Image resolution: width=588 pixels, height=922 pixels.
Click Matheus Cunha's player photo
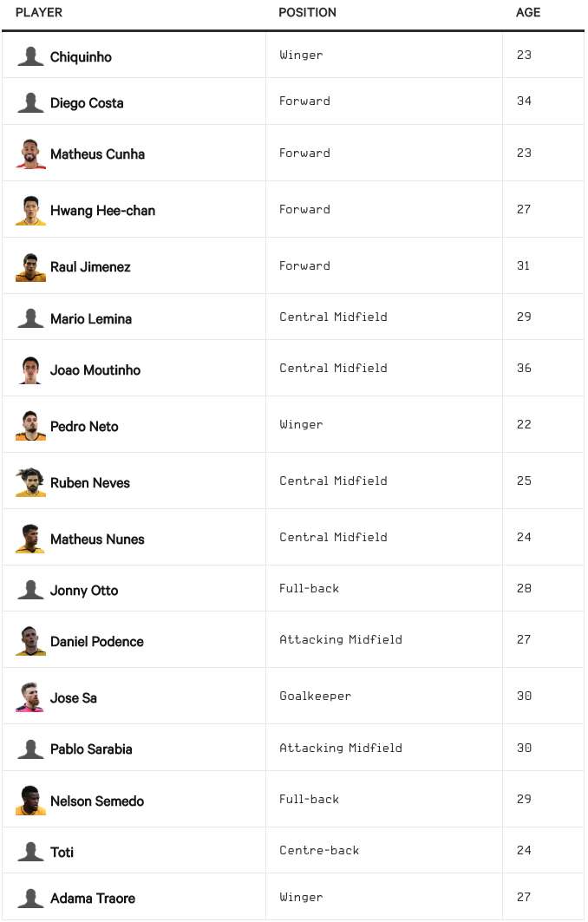(x=30, y=154)
